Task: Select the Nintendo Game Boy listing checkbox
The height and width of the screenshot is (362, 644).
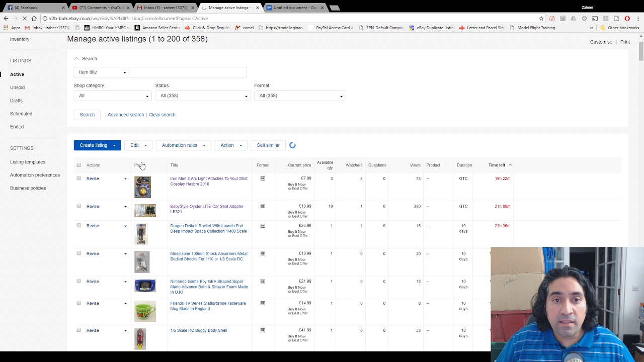Action: [x=78, y=282]
